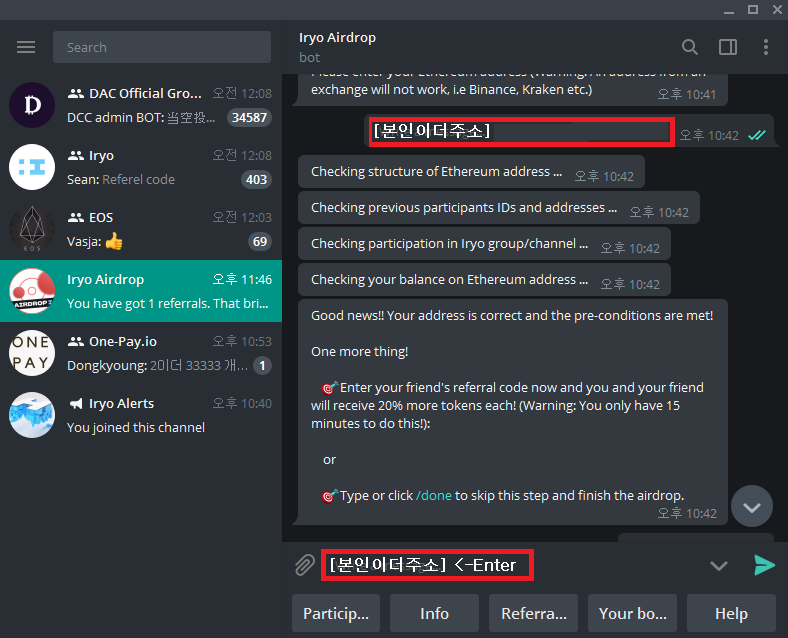788x638 pixels.
Task: Select the Iryo Airdrop bot chat
Action: click(x=141, y=291)
